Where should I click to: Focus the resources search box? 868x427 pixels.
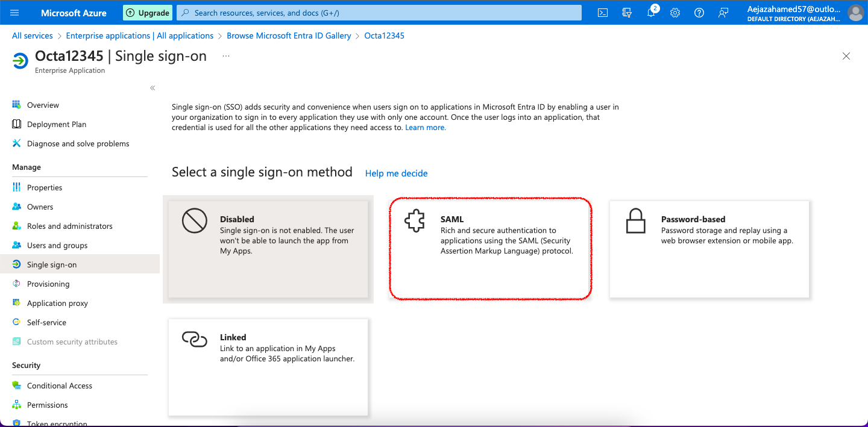pos(379,13)
